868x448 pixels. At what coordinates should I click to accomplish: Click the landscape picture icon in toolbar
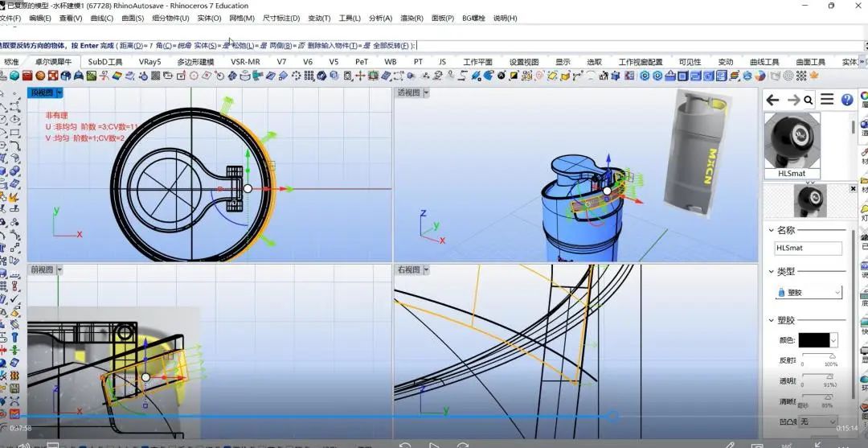pyautogui.click(x=92, y=76)
